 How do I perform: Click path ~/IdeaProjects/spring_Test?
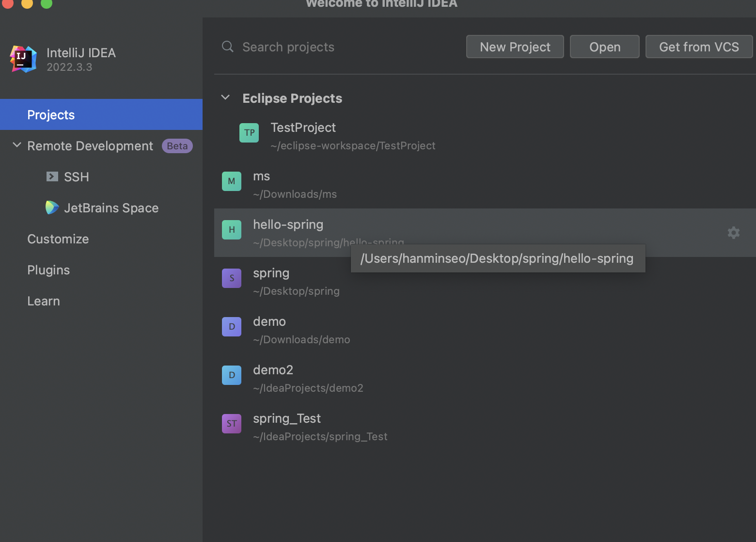[320, 436]
